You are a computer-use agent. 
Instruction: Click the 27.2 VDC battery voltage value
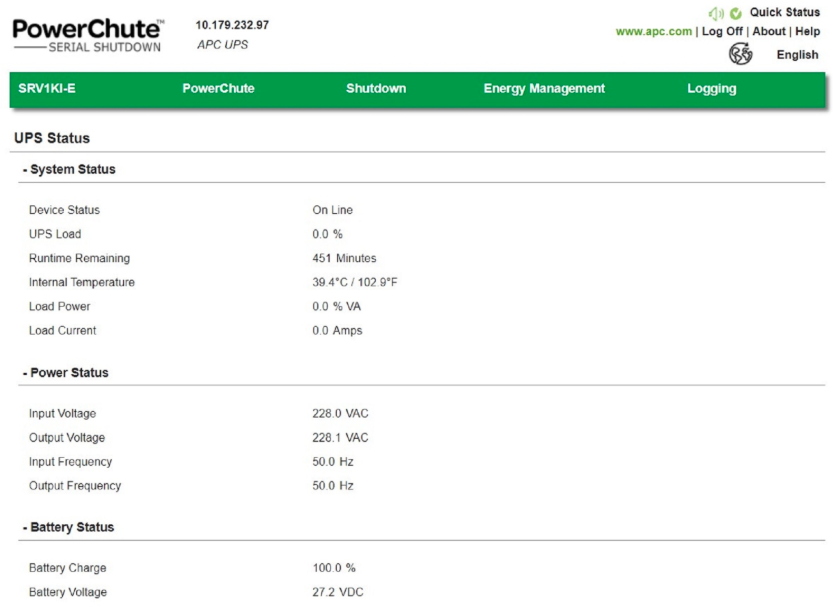pyautogui.click(x=338, y=592)
